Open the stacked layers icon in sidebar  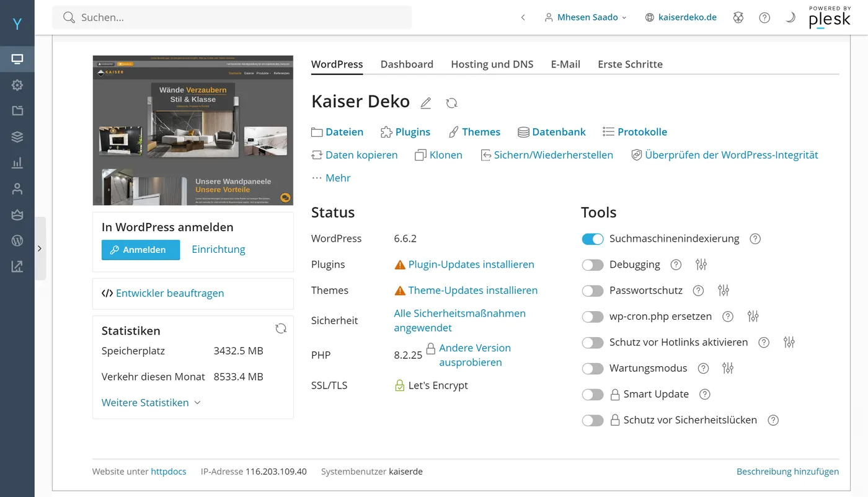17,137
